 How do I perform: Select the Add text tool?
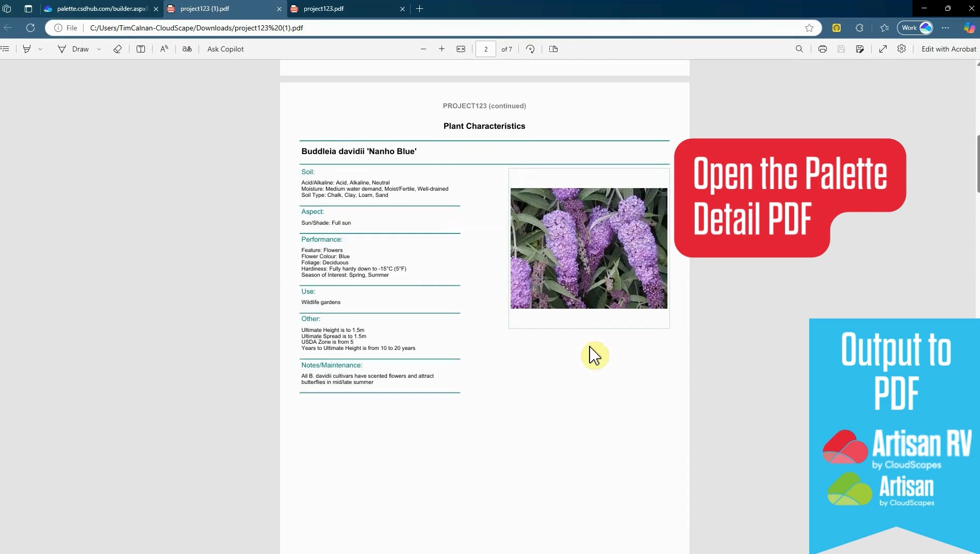(x=140, y=49)
